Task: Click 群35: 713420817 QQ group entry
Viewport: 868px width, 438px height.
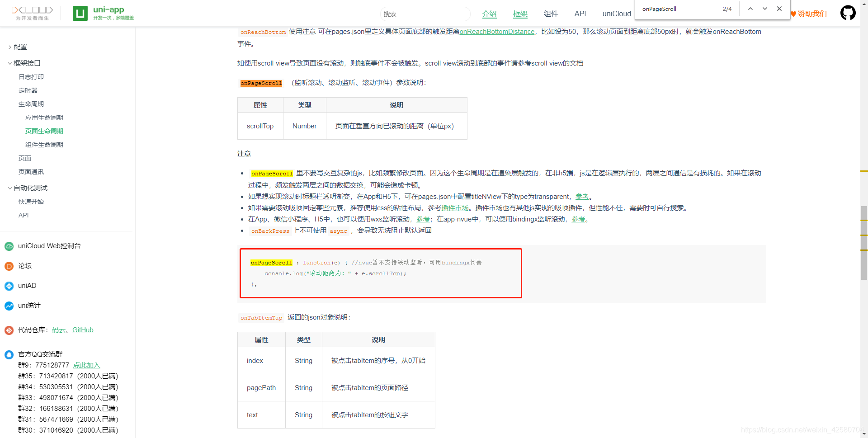Action: [x=68, y=376]
